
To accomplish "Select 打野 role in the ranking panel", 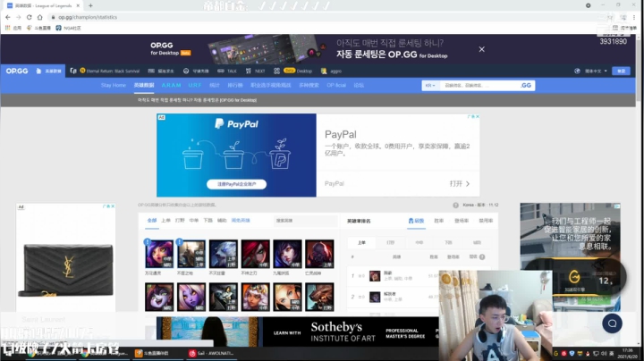I will click(x=390, y=242).
